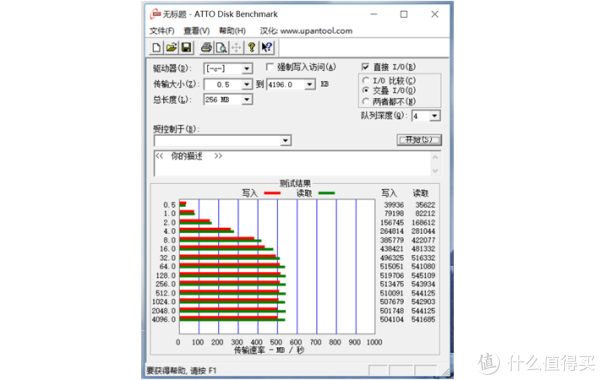600x380 pixels.
Task: Enable the 强制写入访问 checkbox
Action: coord(270,67)
